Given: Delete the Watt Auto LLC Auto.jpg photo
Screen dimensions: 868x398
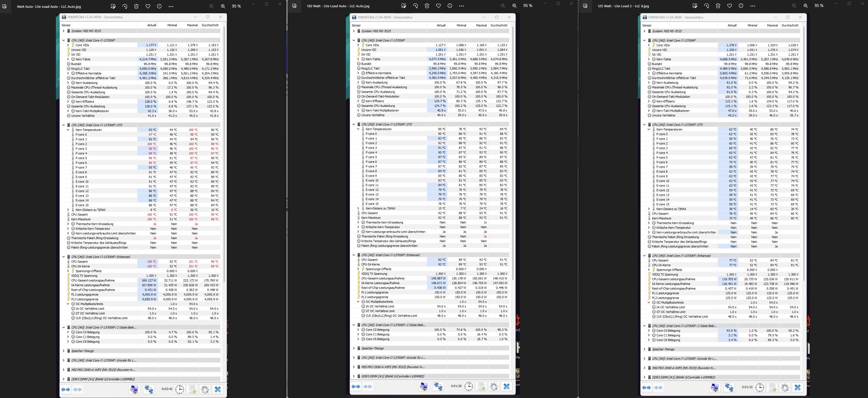Looking at the screenshot, I should 136,6.
